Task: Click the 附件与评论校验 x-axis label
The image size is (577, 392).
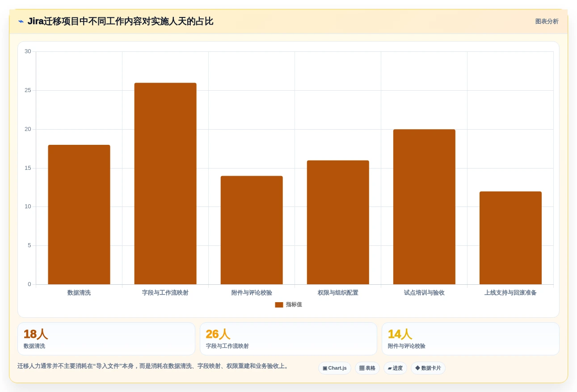Action: click(252, 293)
